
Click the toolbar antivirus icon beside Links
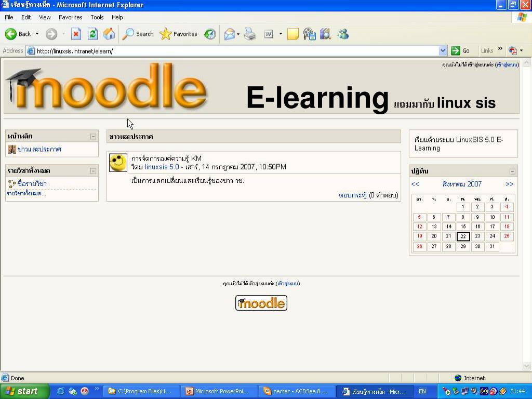tap(513, 51)
